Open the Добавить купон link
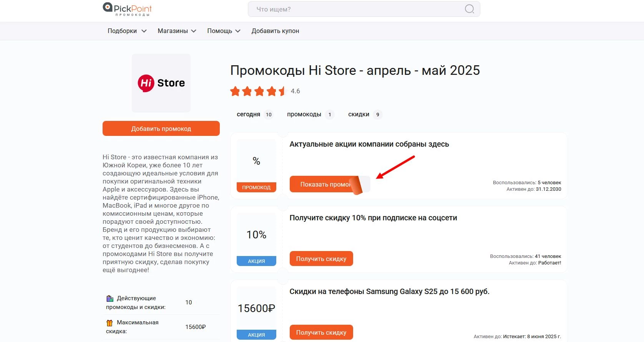The height and width of the screenshot is (342, 644). [x=275, y=31]
